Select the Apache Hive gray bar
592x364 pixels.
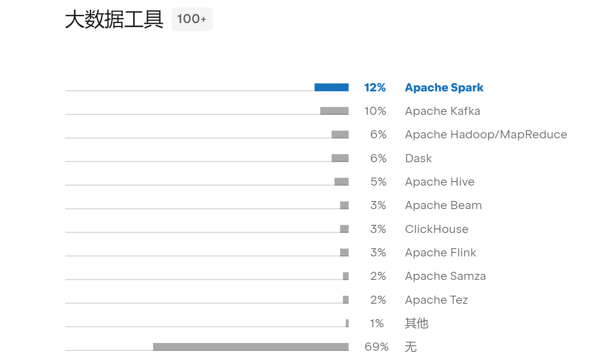coord(341,182)
